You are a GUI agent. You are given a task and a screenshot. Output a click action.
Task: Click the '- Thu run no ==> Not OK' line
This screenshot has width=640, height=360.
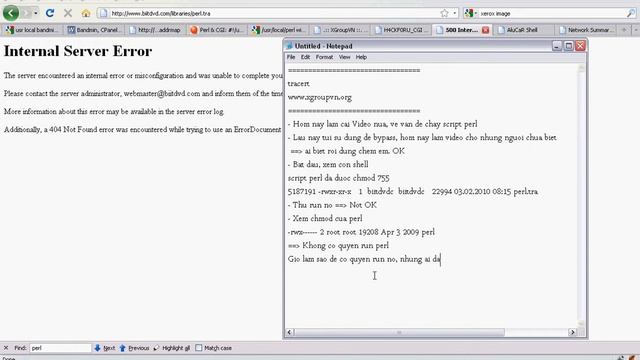click(332, 205)
